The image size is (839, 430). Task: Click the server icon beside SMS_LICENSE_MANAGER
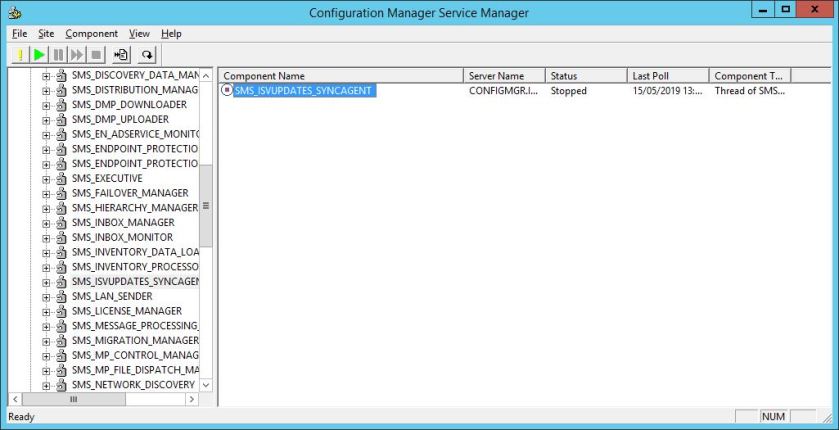[62, 311]
